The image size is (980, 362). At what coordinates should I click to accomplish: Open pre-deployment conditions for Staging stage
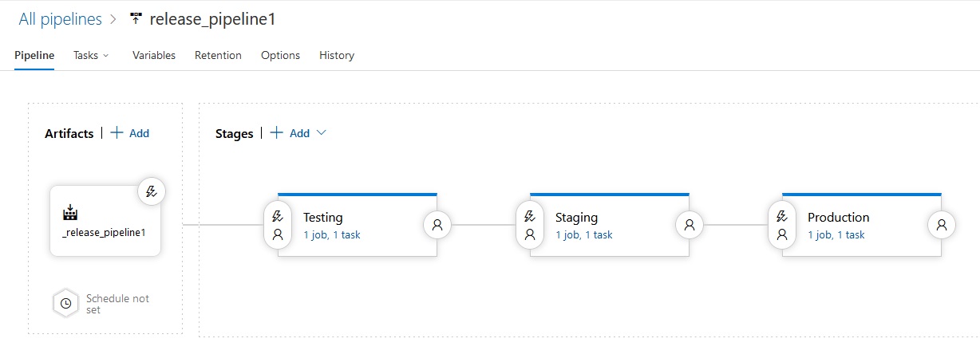pos(530,225)
